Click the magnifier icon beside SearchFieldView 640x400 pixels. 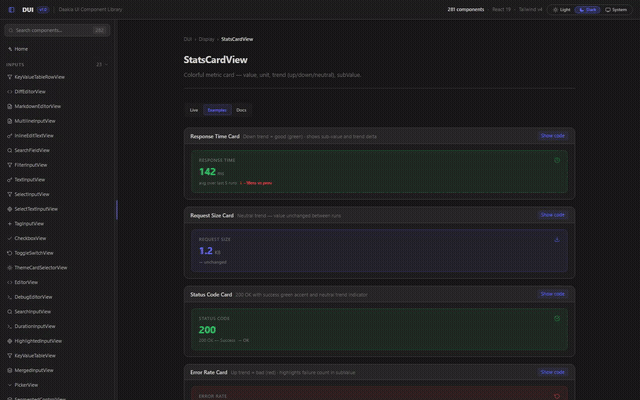pos(9,150)
